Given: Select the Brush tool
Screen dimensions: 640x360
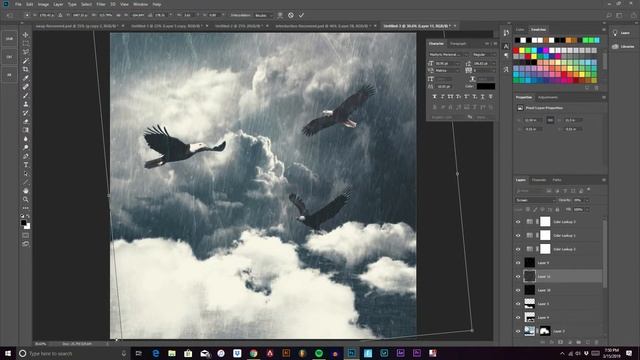Looking at the screenshot, I should tap(26, 96).
